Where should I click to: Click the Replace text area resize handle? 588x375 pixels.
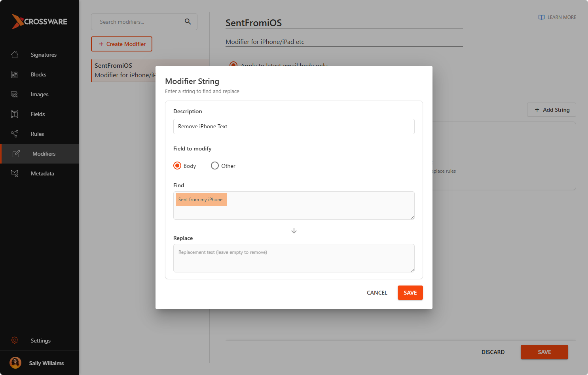412,270
